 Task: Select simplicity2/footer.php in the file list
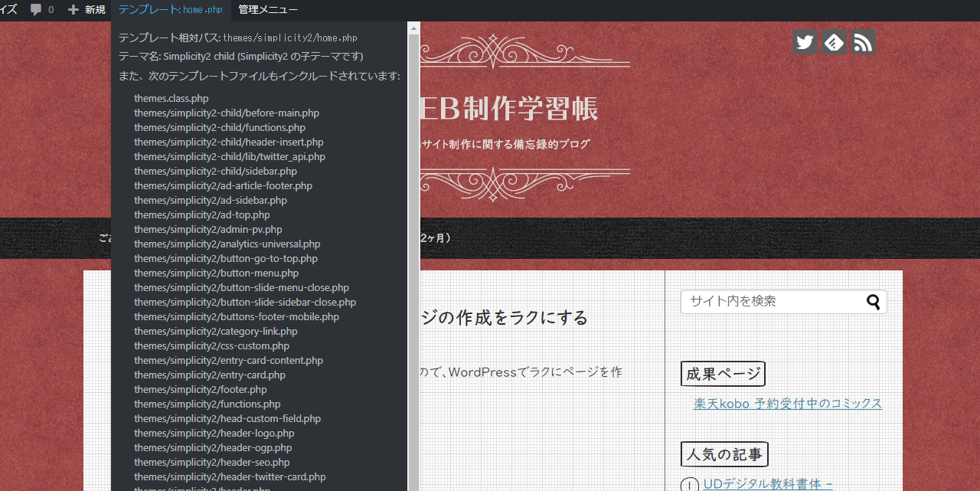click(201, 389)
